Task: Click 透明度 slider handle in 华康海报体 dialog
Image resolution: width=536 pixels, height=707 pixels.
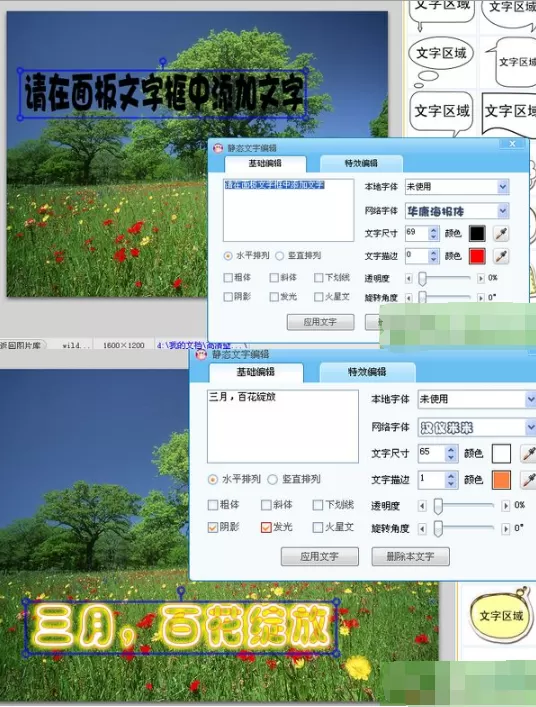Action: click(422, 278)
